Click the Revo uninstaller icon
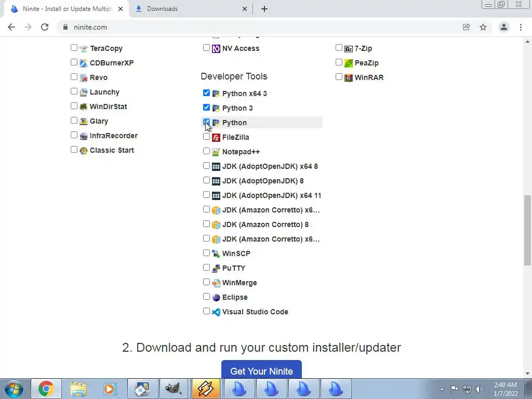The image size is (532, 399). [x=84, y=78]
